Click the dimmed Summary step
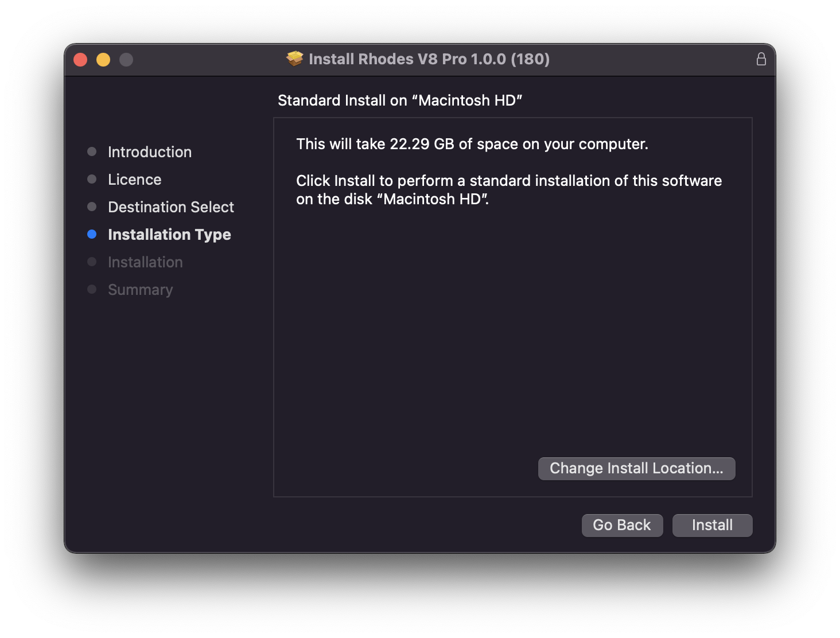 [141, 290]
